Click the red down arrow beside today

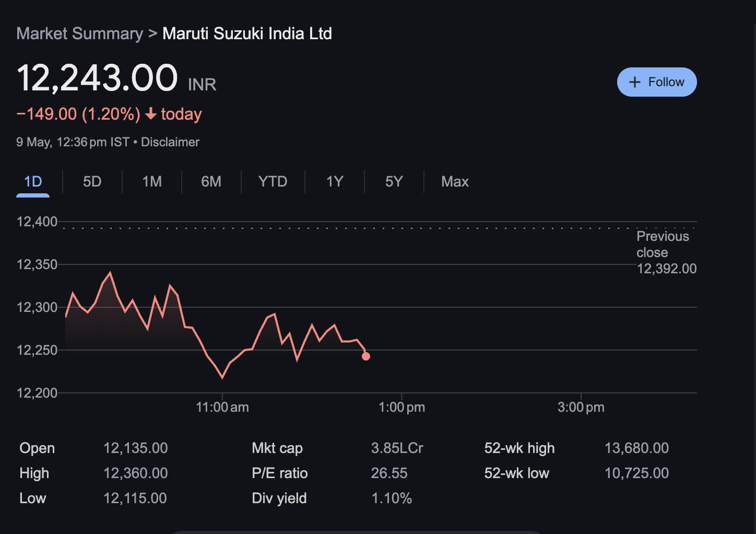151,114
